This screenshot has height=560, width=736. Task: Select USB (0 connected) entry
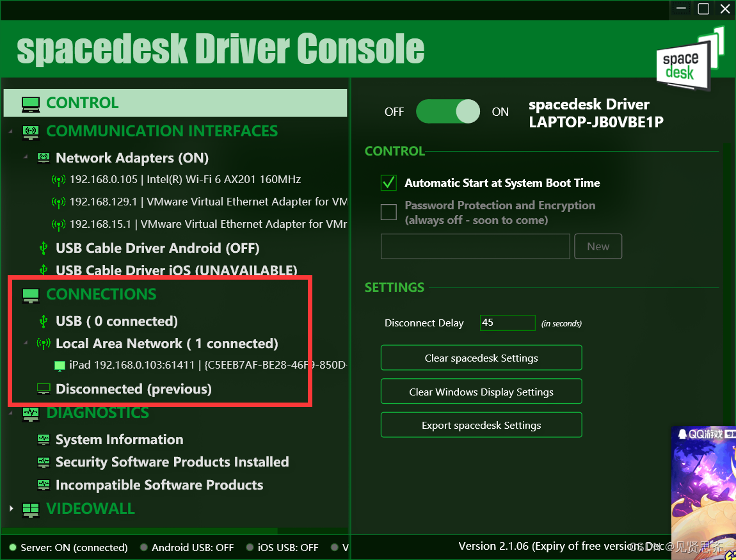coord(116,321)
